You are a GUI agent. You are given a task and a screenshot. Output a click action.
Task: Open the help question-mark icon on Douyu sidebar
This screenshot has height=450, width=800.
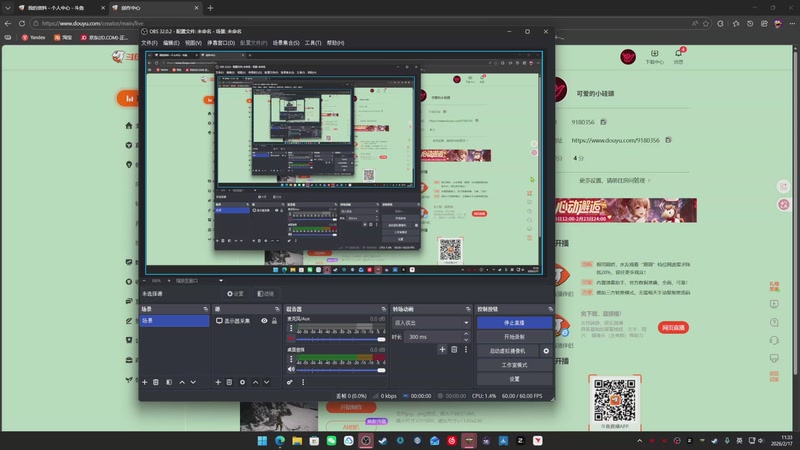pos(774,322)
